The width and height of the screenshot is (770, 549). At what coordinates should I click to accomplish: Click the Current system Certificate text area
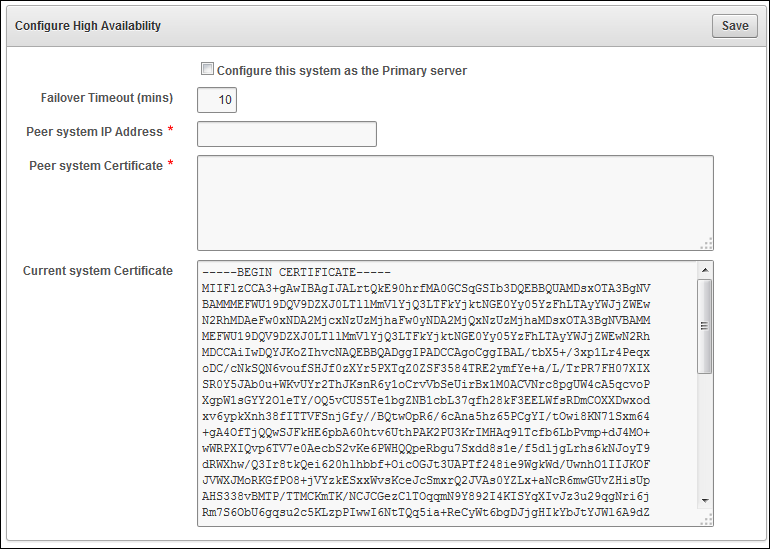click(x=455, y=393)
